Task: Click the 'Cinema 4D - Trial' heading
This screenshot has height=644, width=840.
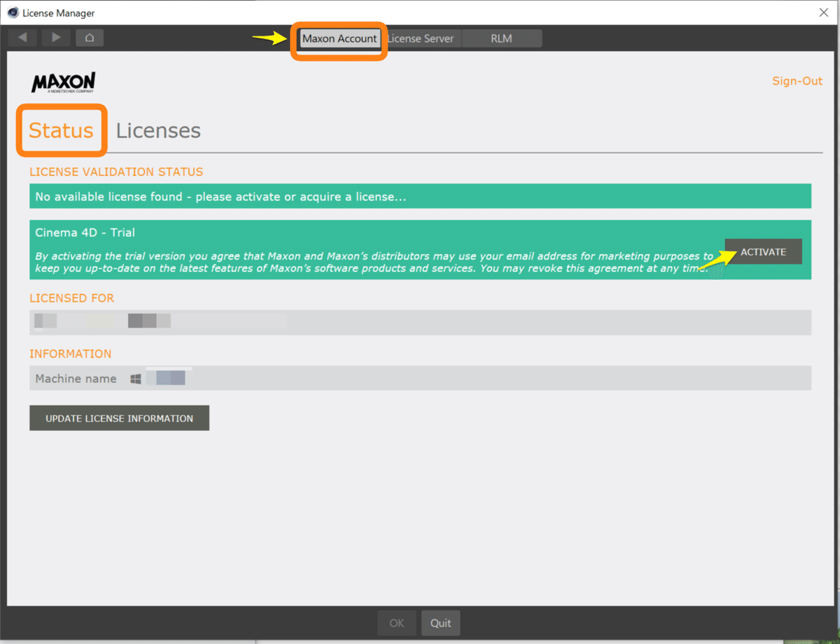Action: coord(85,232)
